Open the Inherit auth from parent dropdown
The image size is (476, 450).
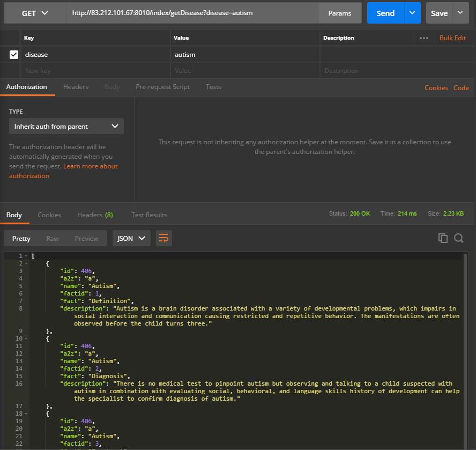pos(66,126)
